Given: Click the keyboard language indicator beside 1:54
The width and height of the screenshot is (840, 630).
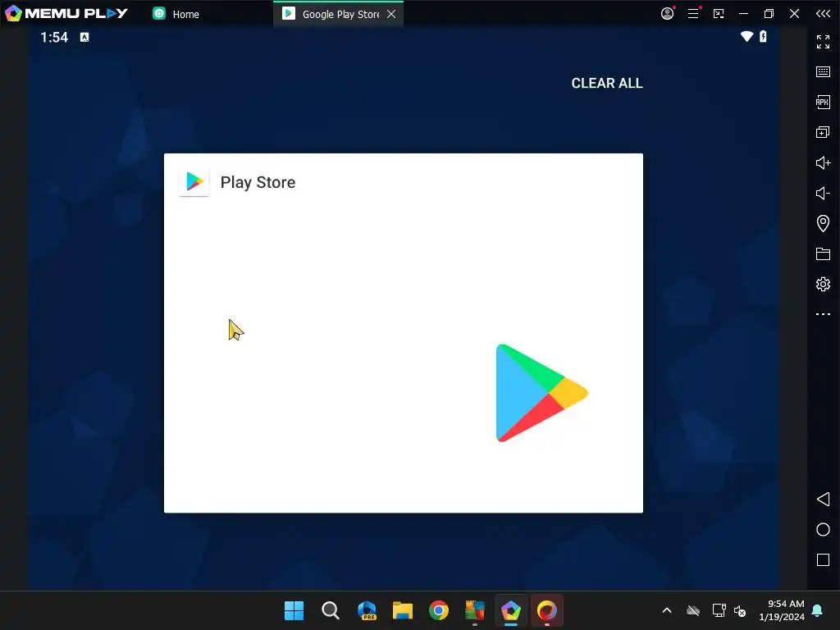Looking at the screenshot, I should pos(84,37).
